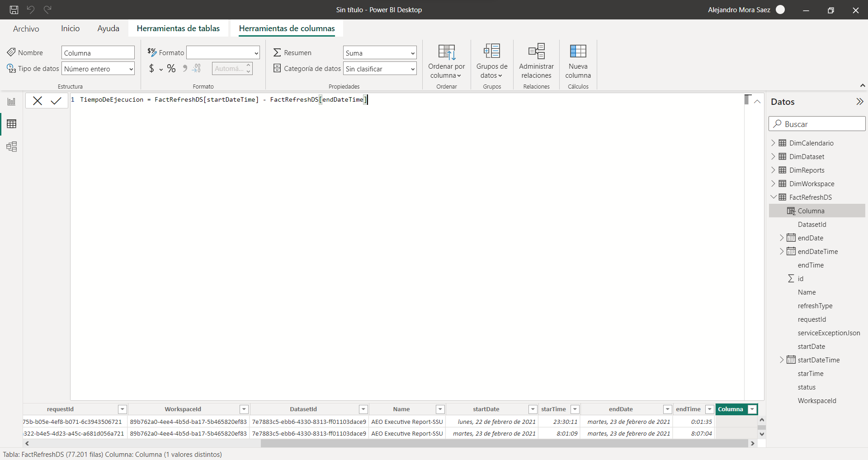Cancel the formula with the X icon
Screen dimensions: 868x460
(38, 101)
